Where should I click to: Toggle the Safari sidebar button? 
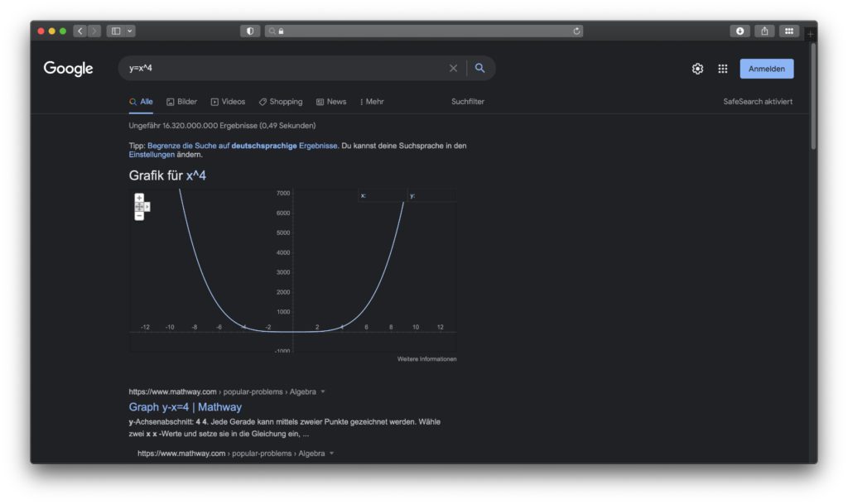point(116,31)
